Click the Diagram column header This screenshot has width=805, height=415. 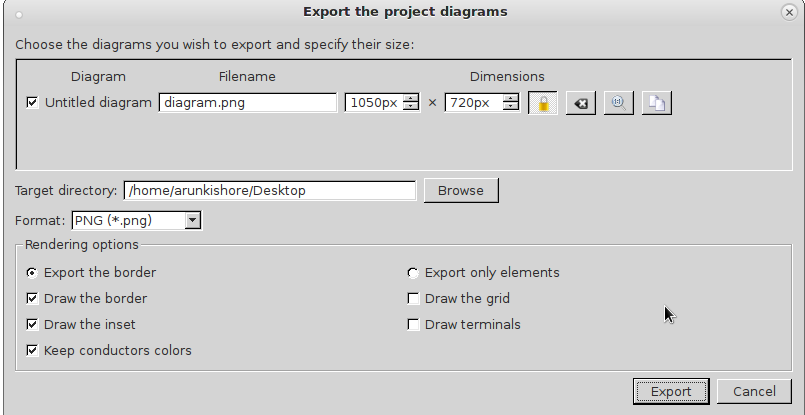pyautogui.click(x=98, y=77)
